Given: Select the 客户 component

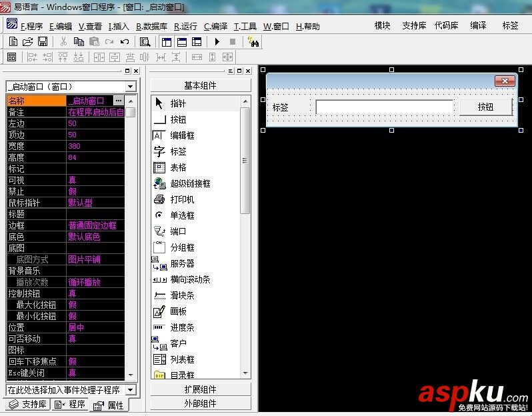Looking at the screenshot, I should point(196,343).
